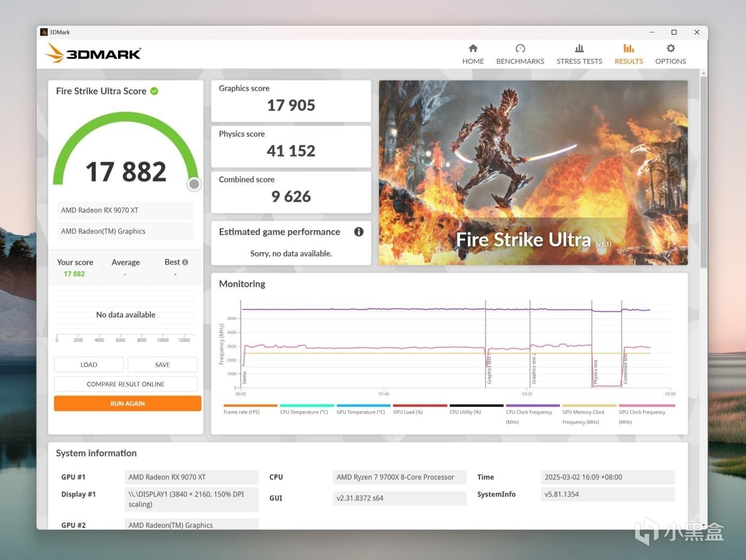
Task: Open the Benchmarks gauge icon
Action: 520,48
